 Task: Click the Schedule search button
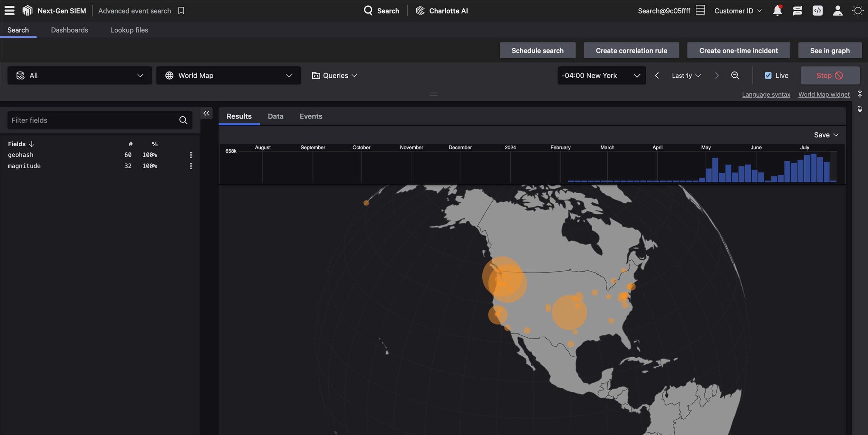(537, 50)
